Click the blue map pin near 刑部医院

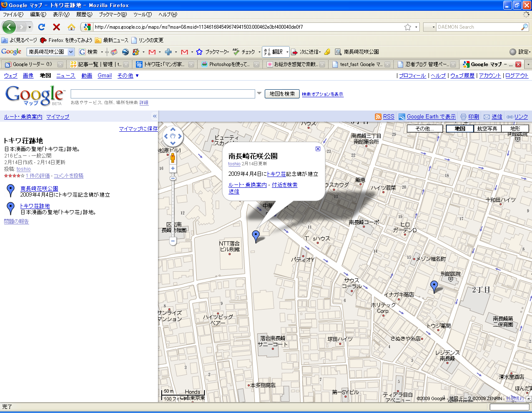coord(434,286)
